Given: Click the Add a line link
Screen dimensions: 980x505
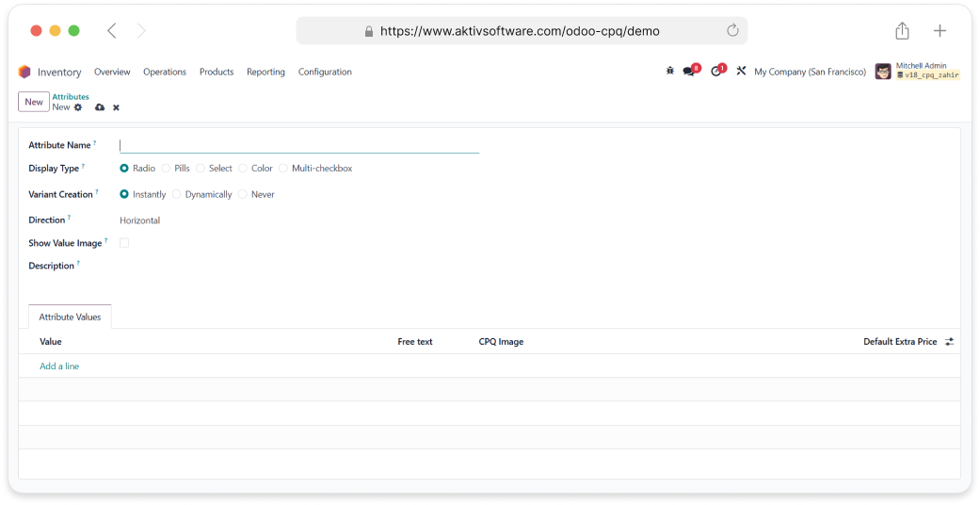Looking at the screenshot, I should (x=59, y=367).
